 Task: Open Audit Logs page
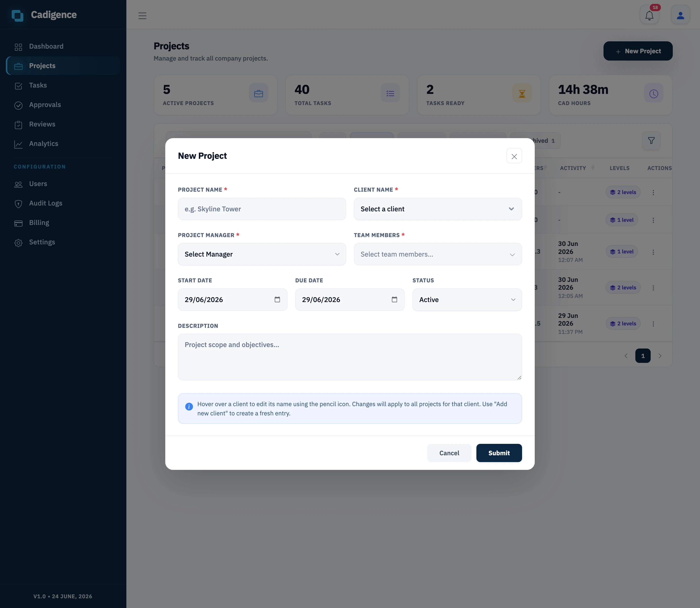click(63, 203)
